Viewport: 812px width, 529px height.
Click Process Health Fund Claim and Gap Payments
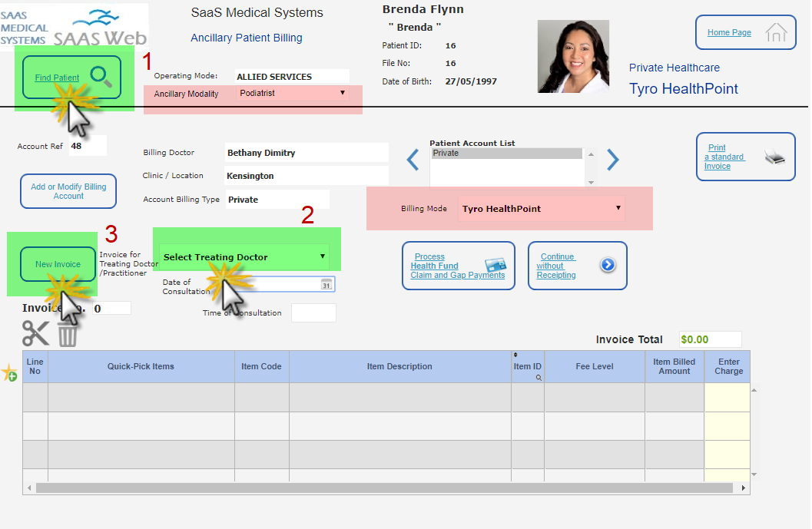point(458,266)
